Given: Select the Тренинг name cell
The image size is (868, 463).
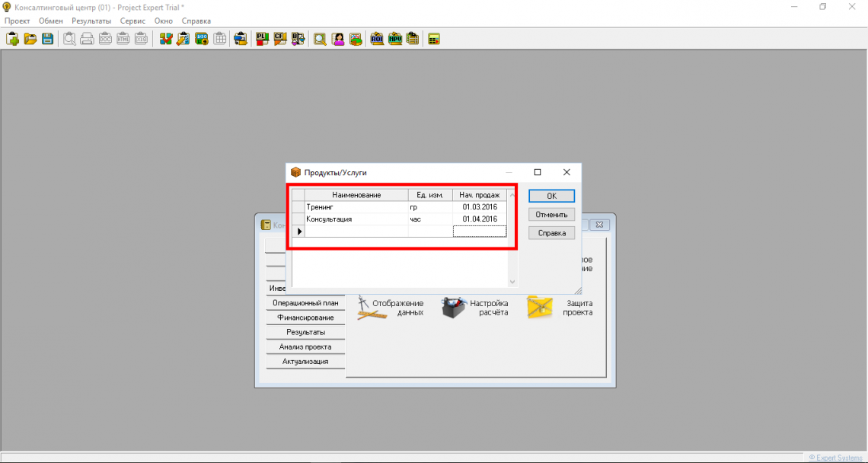Looking at the screenshot, I should pyautogui.click(x=356, y=206).
